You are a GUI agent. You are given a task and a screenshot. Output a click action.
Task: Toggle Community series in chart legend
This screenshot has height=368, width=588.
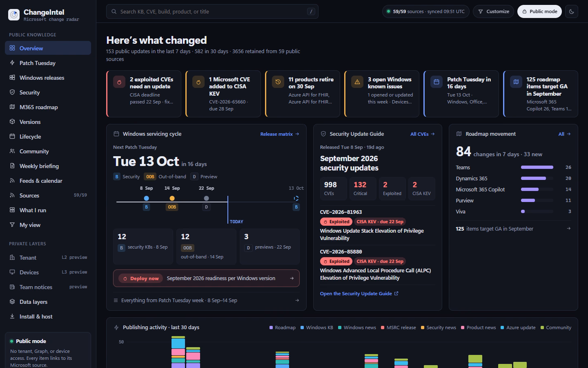pyautogui.click(x=556, y=328)
